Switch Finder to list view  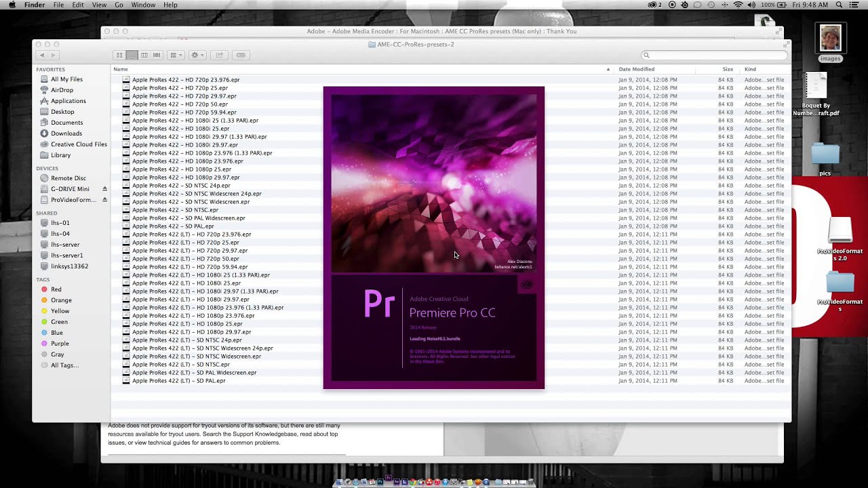click(132, 55)
